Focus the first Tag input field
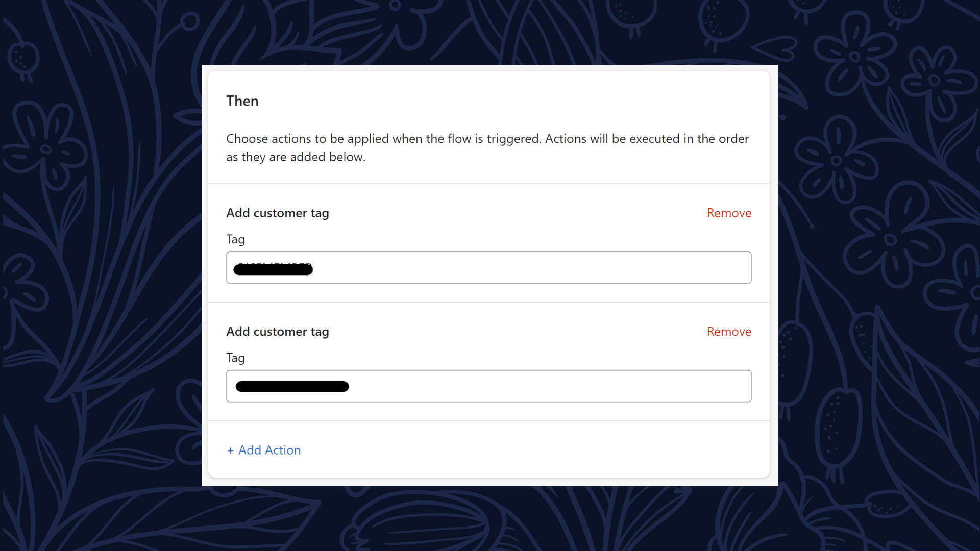Image resolution: width=980 pixels, height=551 pixels. coord(510,267)
